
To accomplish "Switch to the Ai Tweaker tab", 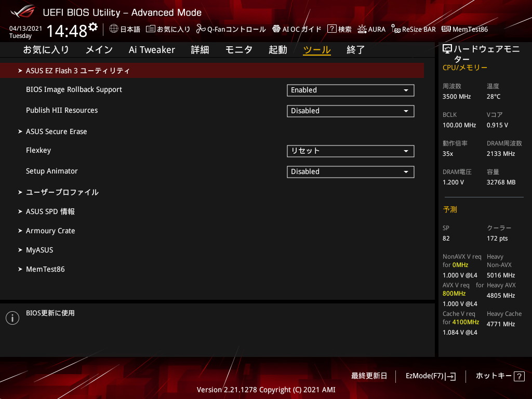I will [152, 50].
